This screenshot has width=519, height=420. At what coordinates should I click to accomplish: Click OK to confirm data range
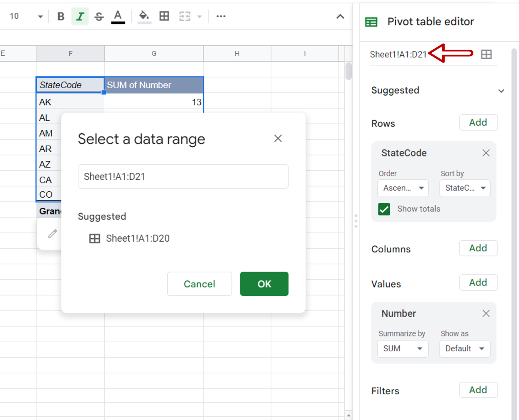[x=264, y=284]
